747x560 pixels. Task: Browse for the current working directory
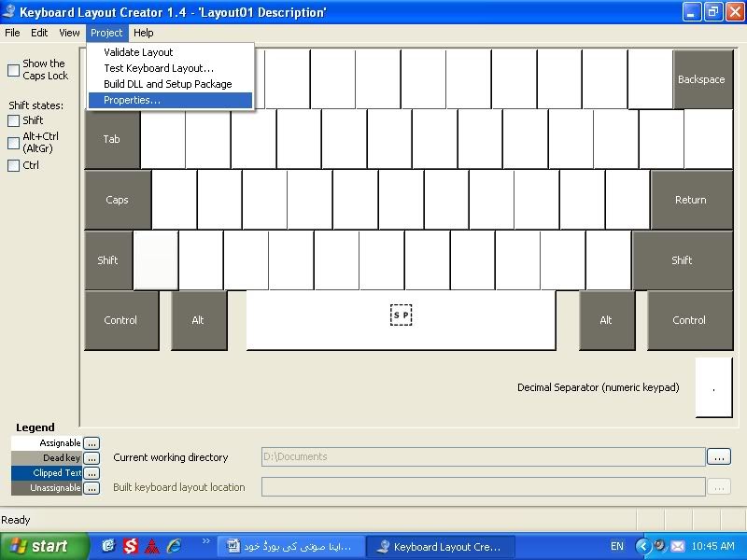click(x=719, y=457)
